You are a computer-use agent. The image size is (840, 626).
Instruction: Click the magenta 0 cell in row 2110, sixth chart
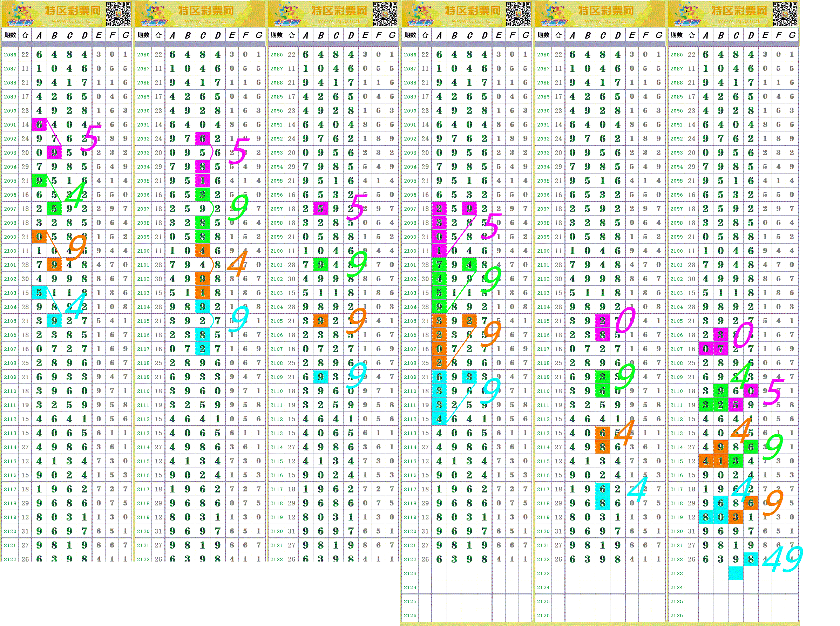tap(751, 391)
